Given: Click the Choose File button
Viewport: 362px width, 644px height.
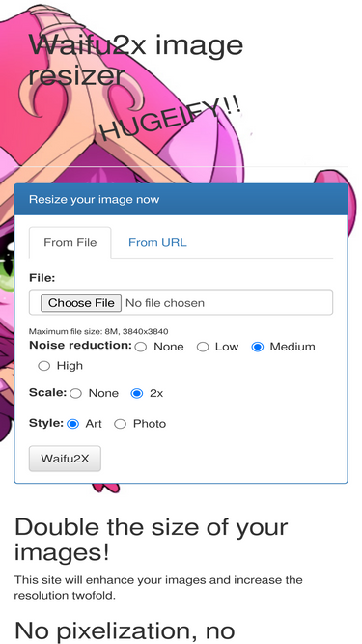Looking at the screenshot, I should pyautogui.click(x=81, y=303).
